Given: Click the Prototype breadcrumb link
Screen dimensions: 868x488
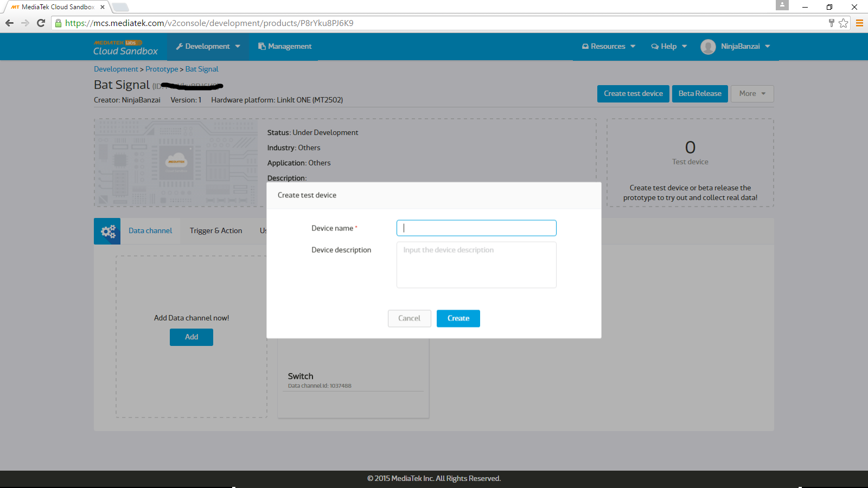Looking at the screenshot, I should click(162, 69).
